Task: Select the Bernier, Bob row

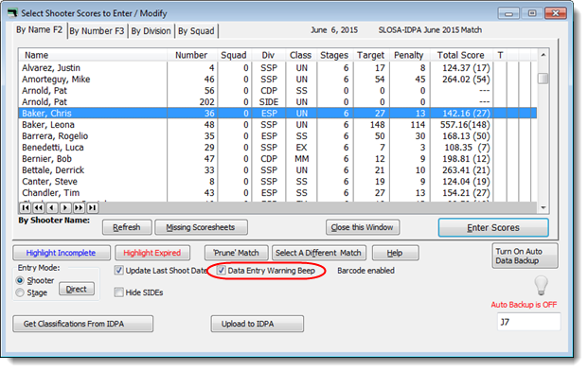Action: (277, 159)
